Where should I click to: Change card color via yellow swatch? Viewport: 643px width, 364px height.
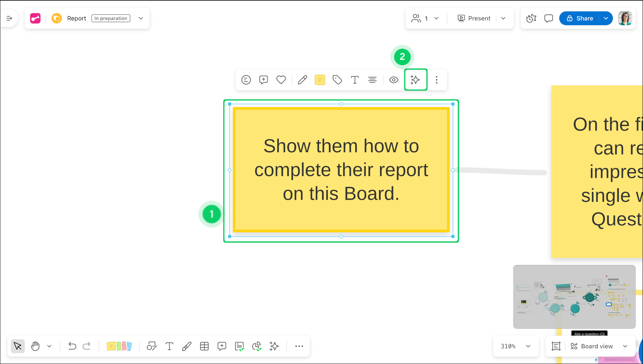320,80
